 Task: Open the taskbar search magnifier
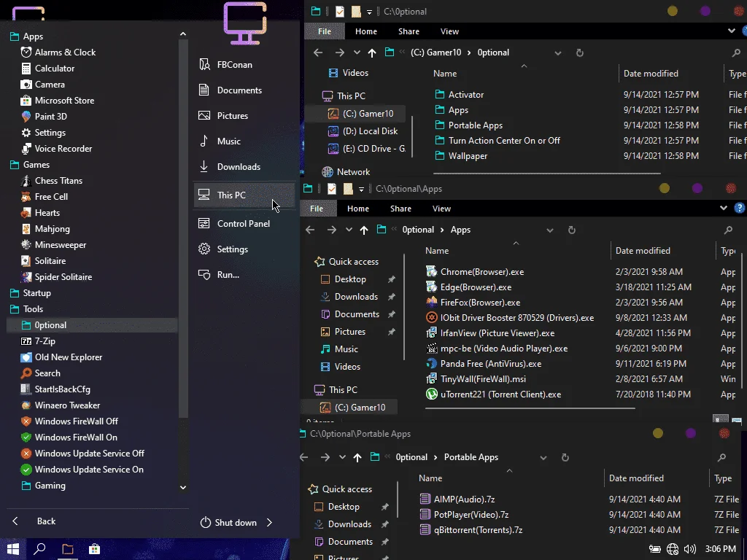point(39,549)
